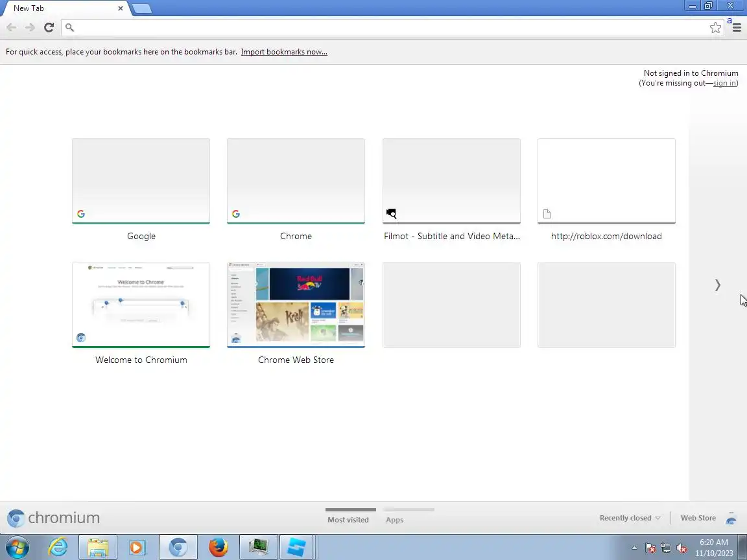Click the 'Not signed in to Chromium' text

coord(691,73)
